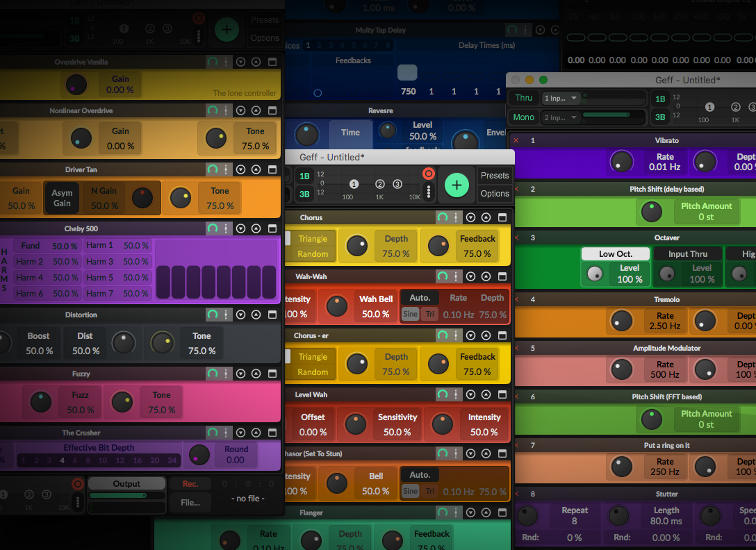Open Options above the Chorus effect

495,194
